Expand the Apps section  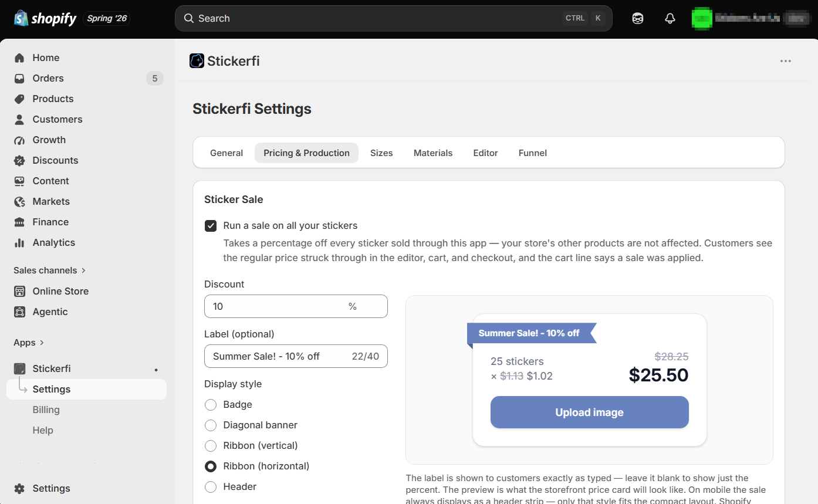pyautogui.click(x=29, y=343)
